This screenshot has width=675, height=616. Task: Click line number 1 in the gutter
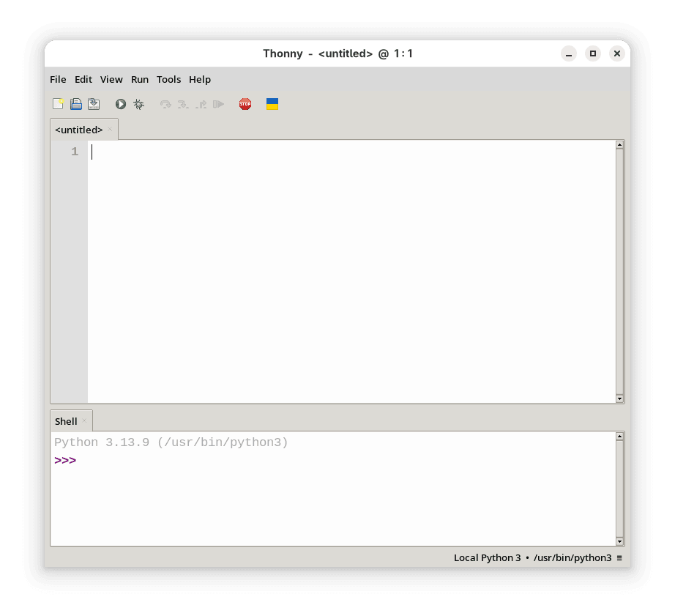[x=75, y=151]
